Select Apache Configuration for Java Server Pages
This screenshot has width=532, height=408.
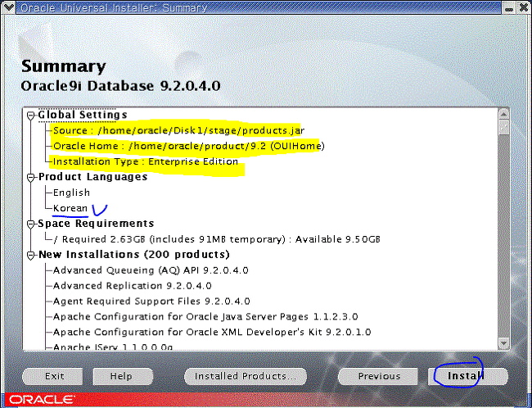[205, 317]
